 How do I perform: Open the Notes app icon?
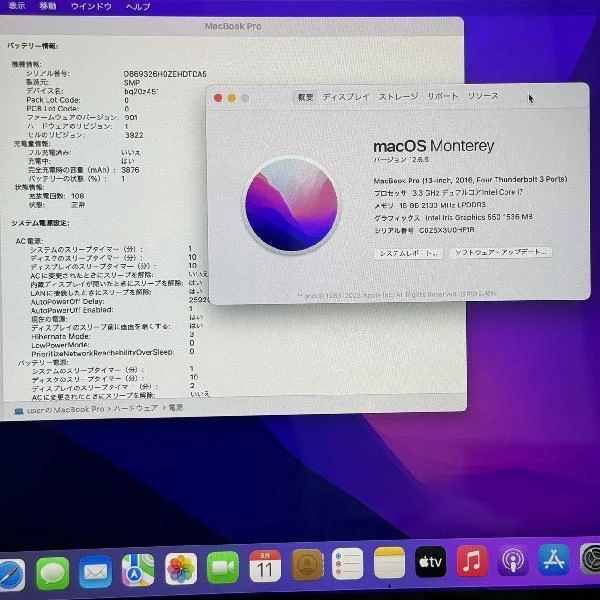coord(389,562)
